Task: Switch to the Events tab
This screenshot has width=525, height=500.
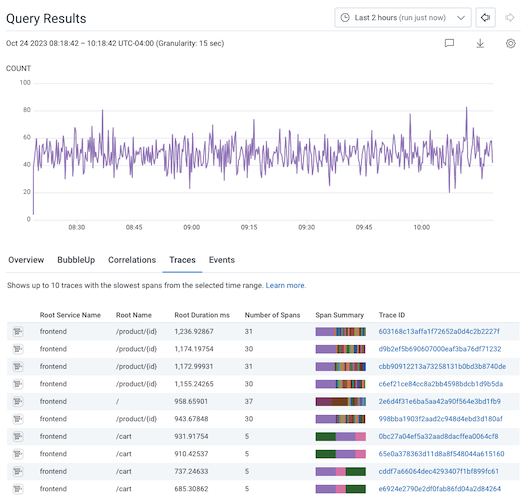Action: (x=222, y=260)
